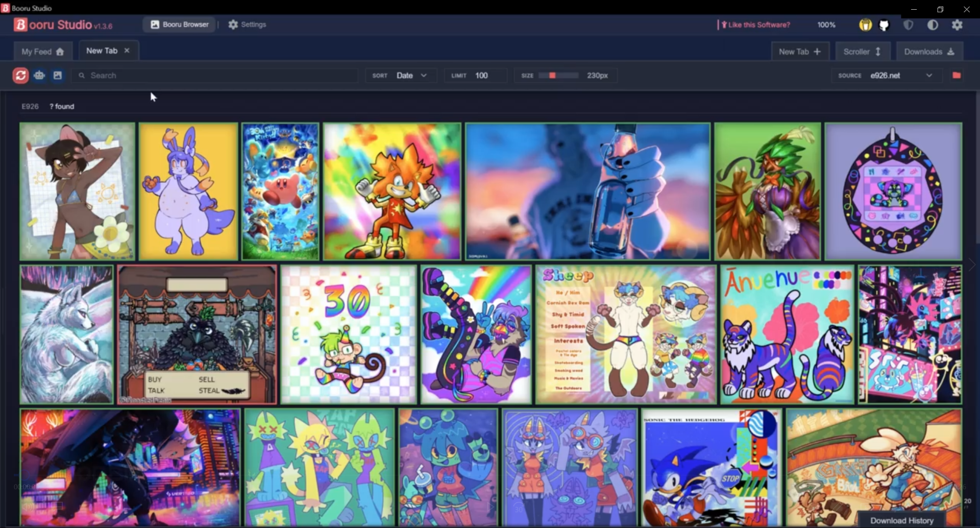
Task: Open the Settings menu item
Action: pos(247,25)
